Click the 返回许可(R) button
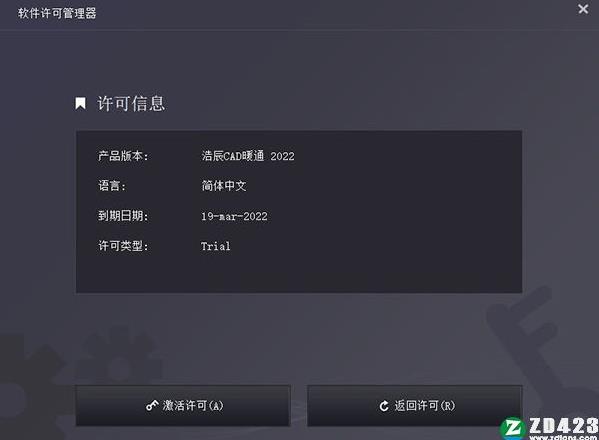 (414, 406)
